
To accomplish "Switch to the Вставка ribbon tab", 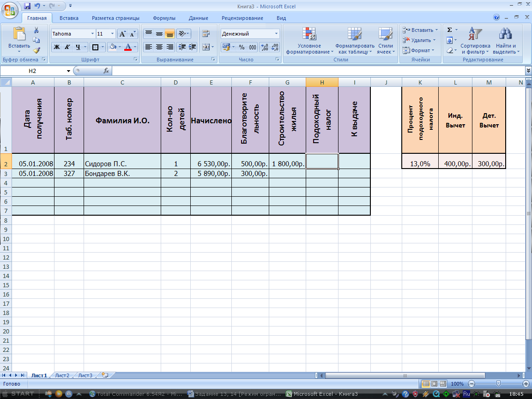I will pos(69,18).
